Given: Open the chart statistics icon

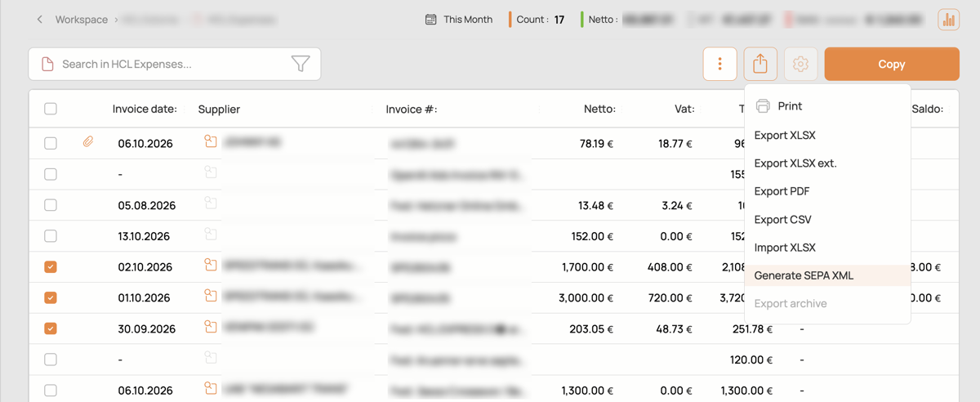Looking at the screenshot, I should pos(948,20).
